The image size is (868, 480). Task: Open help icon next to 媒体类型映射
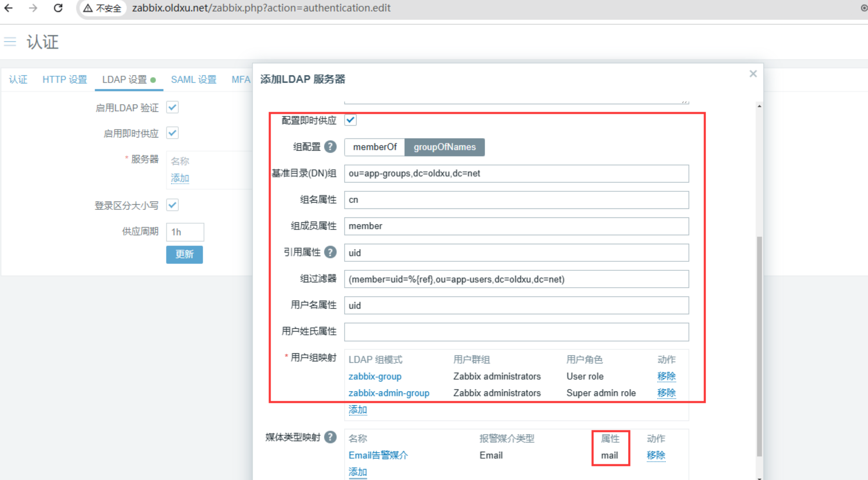tap(330, 437)
